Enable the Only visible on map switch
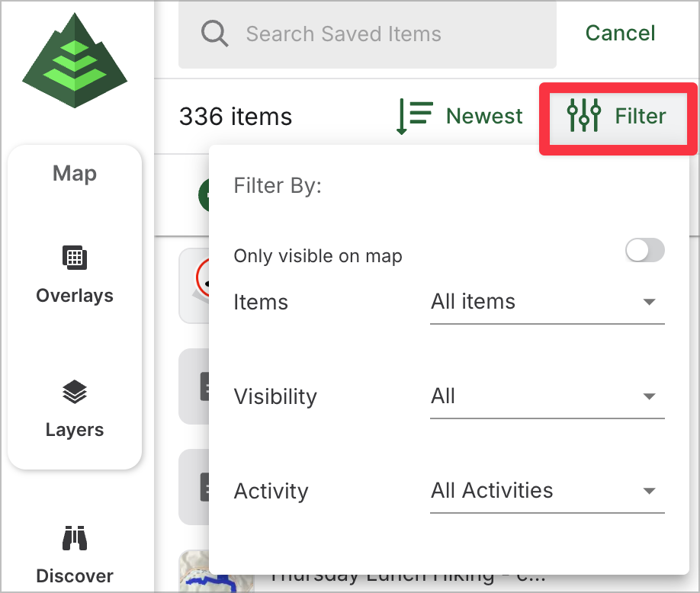Screen dimensions: 700x593 point(644,251)
